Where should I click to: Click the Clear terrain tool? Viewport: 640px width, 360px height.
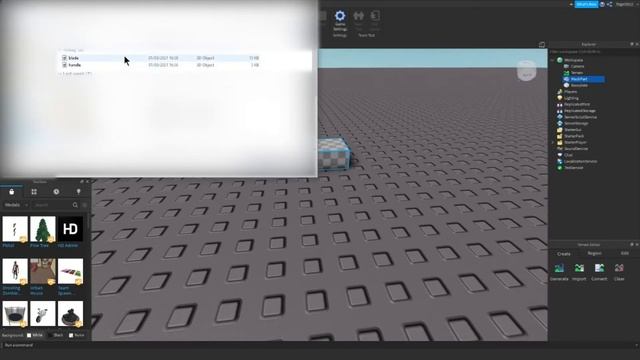click(619, 272)
